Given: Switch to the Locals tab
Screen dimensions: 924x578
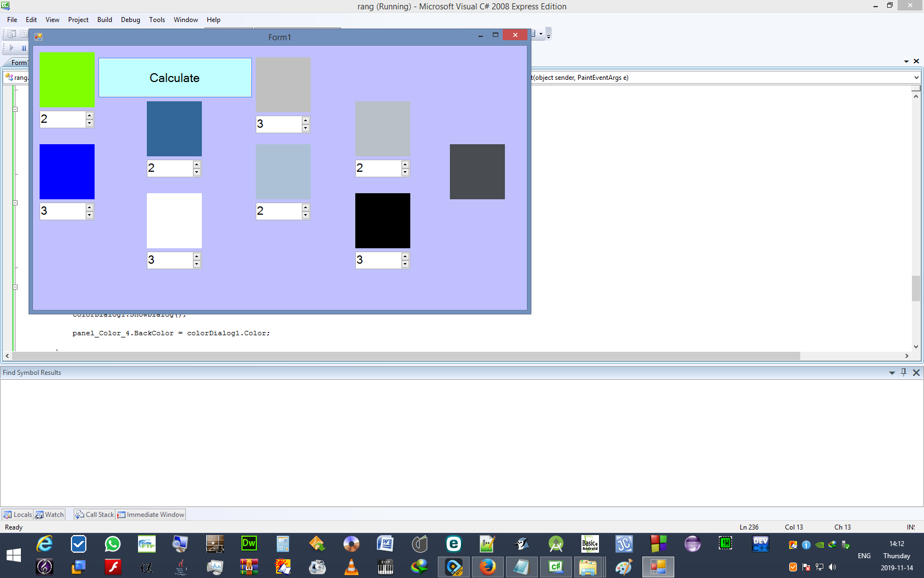Looking at the screenshot, I should [18, 515].
